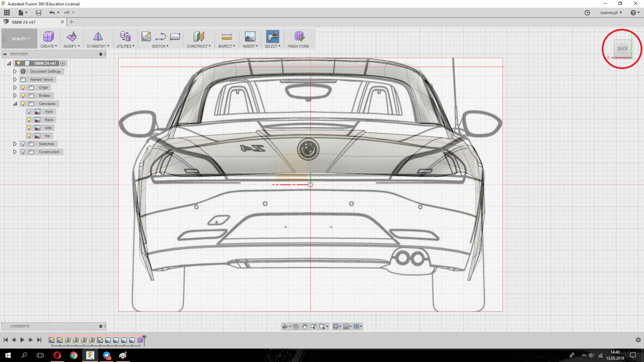Open the SCULPT workspace dropdown
This screenshot has height=362, width=644.
20,39
